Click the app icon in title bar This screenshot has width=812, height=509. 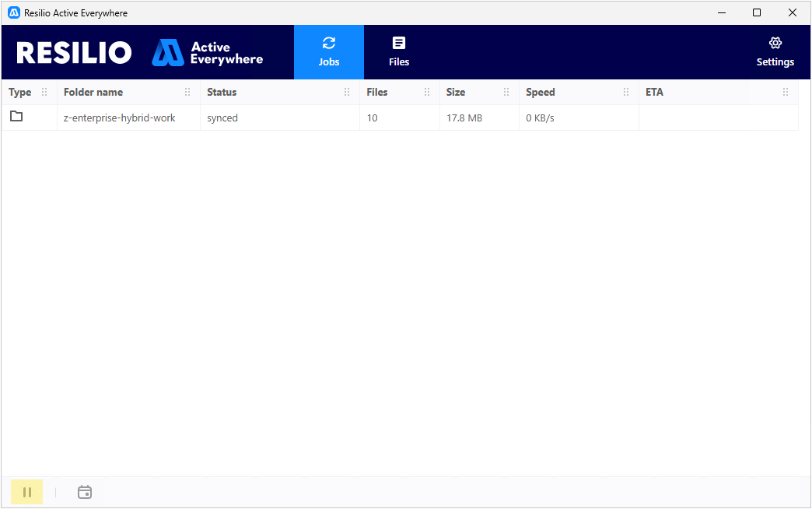14,13
